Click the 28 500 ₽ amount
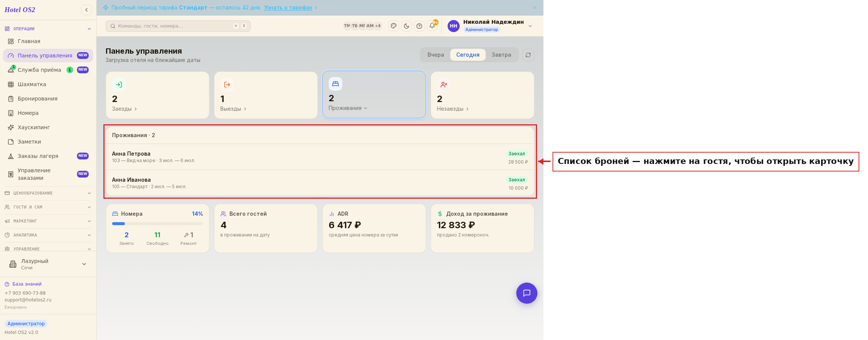The width and height of the screenshot is (868, 340). pyautogui.click(x=518, y=162)
